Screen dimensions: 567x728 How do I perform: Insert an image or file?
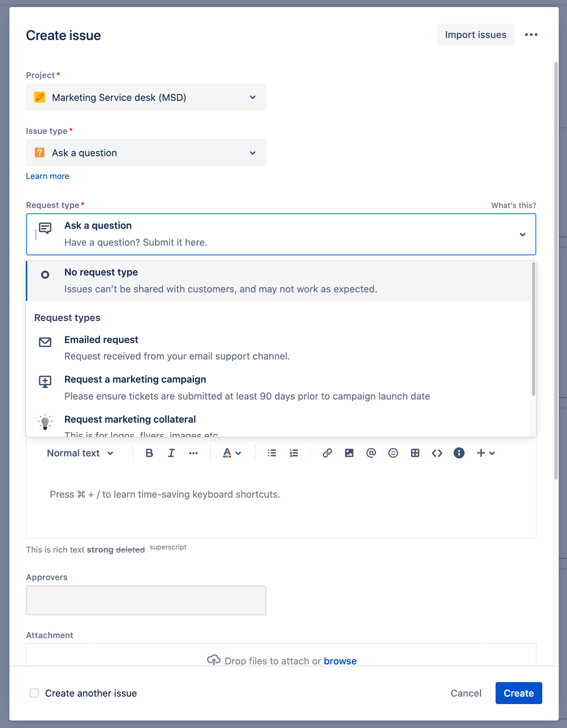[x=349, y=453]
